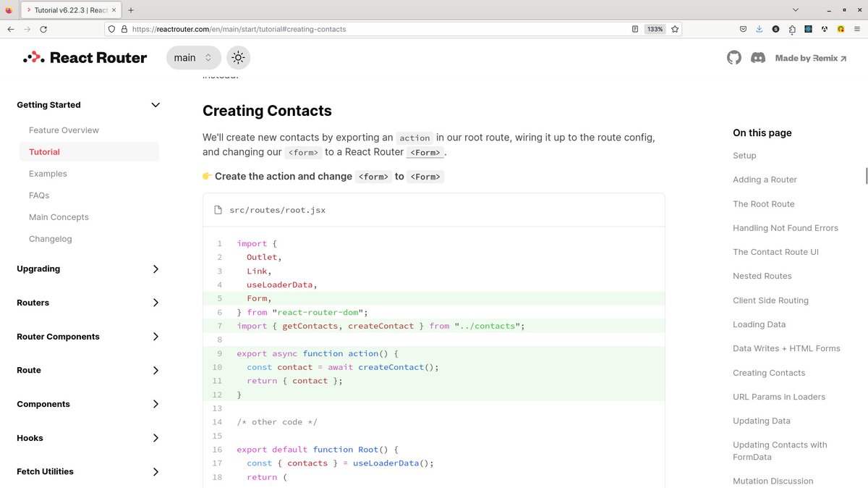The image size is (868, 488).
Task: Open the Downloads arrow icon
Action: click(759, 29)
